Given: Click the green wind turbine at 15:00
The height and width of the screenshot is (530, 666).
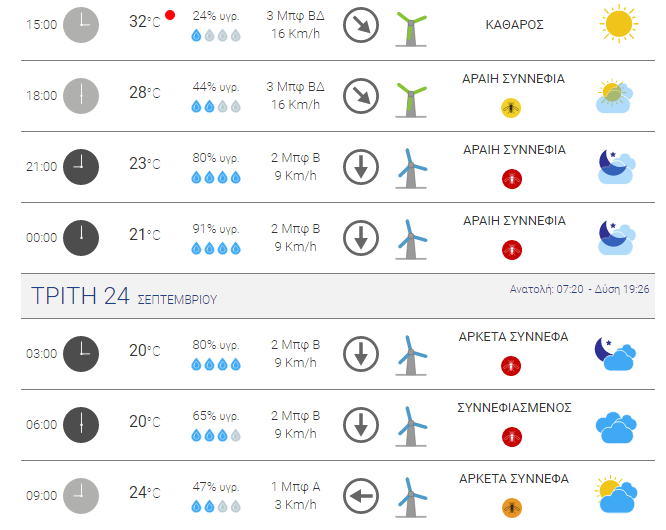Looking at the screenshot, I should click(411, 29).
